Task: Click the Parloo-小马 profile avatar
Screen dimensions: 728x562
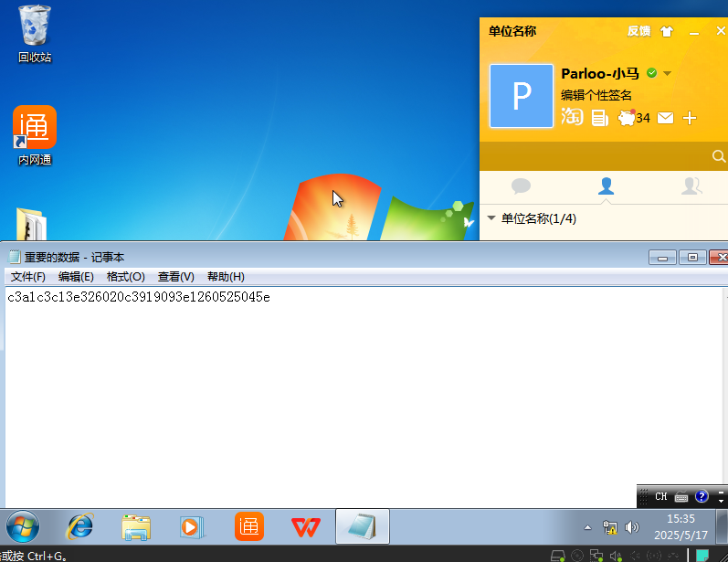Action: pos(522,96)
